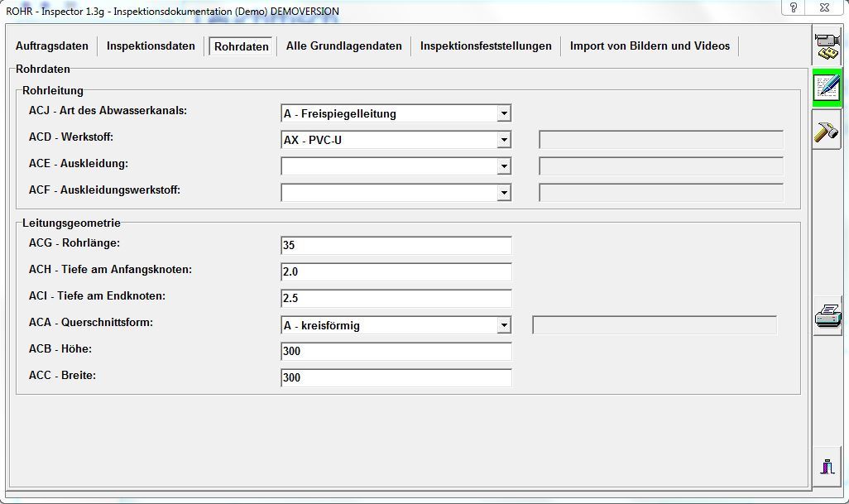
Task: Open the Werkstoff dropdown list
Action: tap(504, 140)
